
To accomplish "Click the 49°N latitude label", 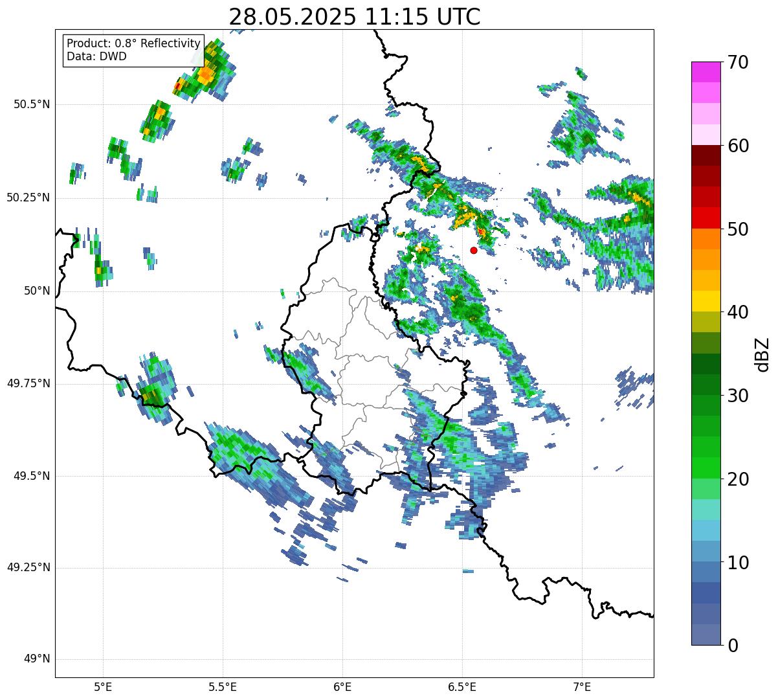I will tap(36, 659).
